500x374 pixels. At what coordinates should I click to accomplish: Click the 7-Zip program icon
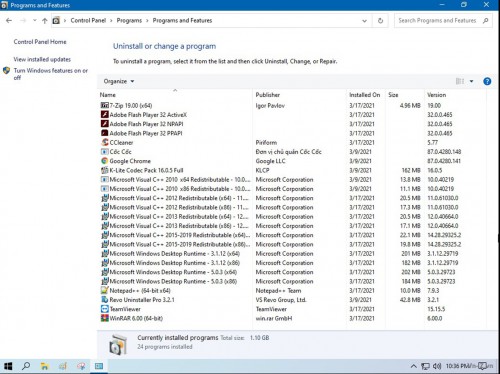click(105, 105)
